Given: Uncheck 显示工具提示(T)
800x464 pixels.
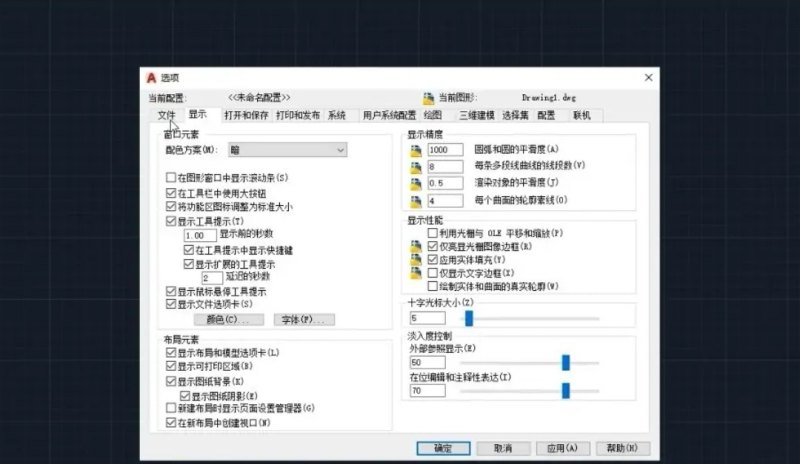Looking at the screenshot, I should pyautogui.click(x=171, y=221).
